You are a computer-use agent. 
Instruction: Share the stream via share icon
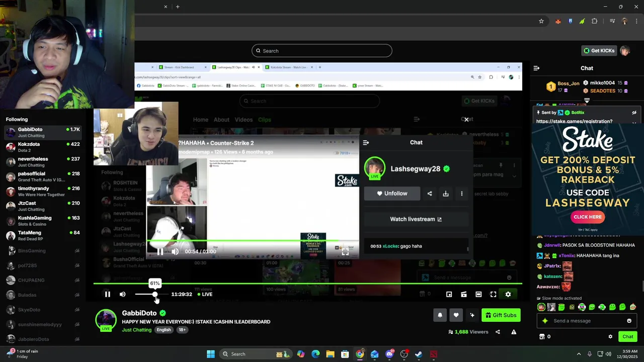tap(498, 332)
